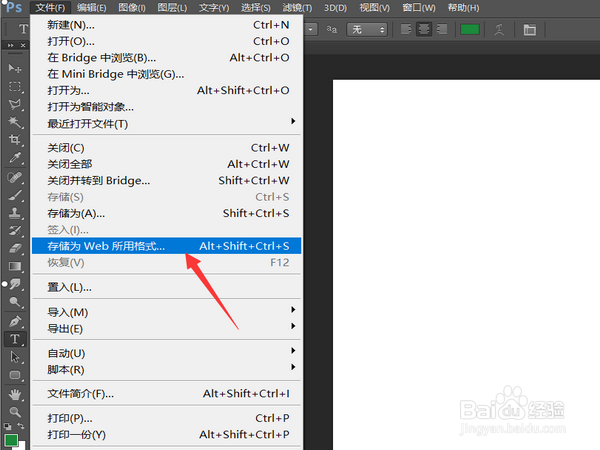Image resolution: width=600 pixels, height=450 pixels.
Task: Right-align the text
Action: point(442,29)
